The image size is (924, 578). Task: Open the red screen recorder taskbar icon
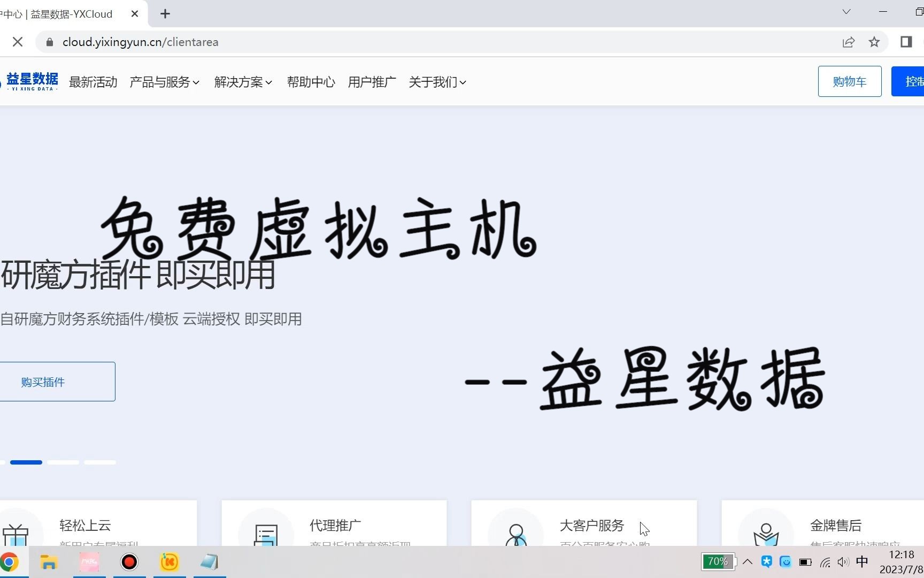[129, 562]
